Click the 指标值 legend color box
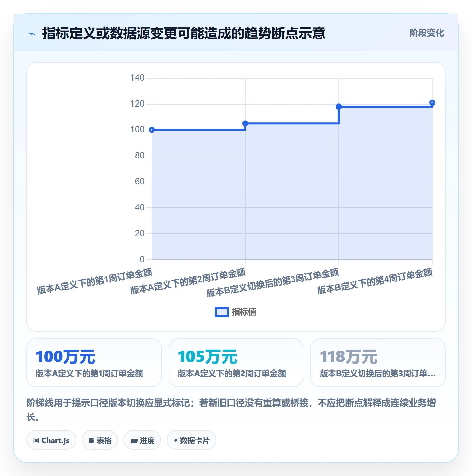Viewport: 472px width, 476px height. tap(222, 312)
